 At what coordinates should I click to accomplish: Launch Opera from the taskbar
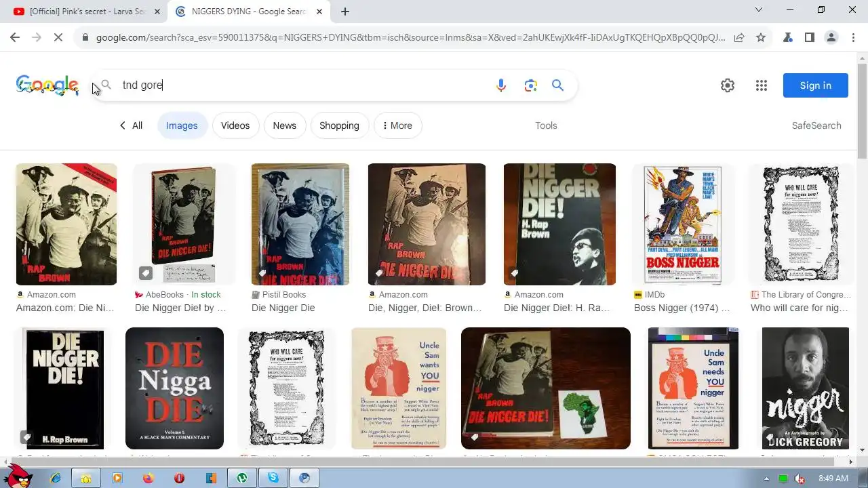[179, 478]
